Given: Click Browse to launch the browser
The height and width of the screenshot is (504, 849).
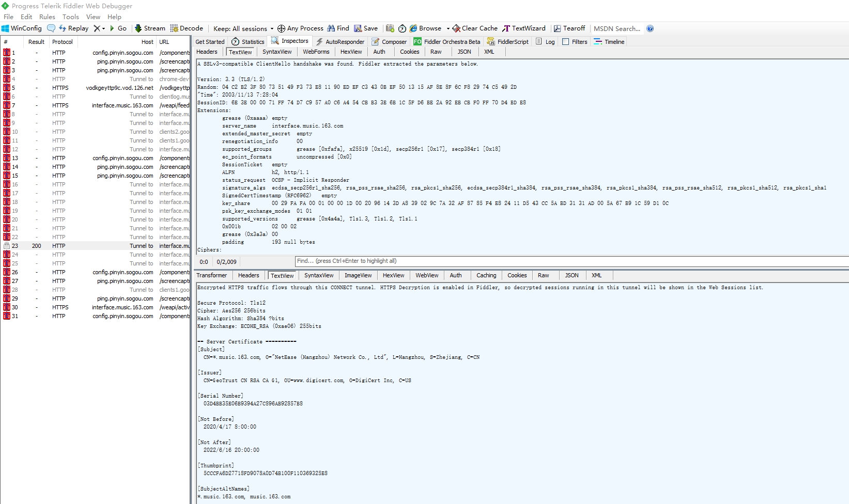Looking at the screenshot, I should pyautogui.click(x=425, y=28).
